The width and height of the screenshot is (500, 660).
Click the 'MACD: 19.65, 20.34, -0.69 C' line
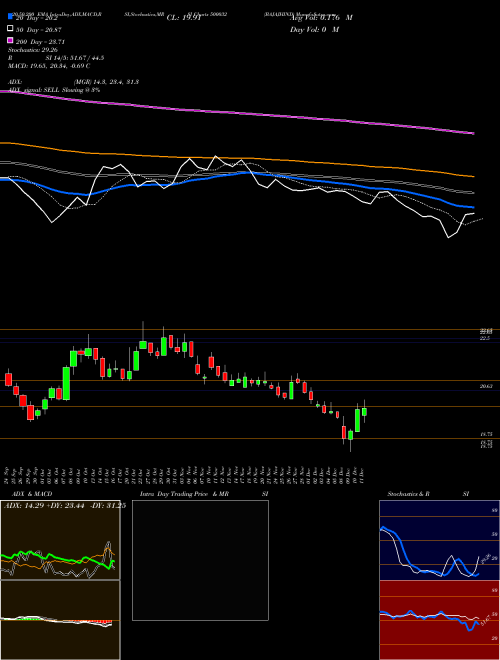click(x=49, y=66)
